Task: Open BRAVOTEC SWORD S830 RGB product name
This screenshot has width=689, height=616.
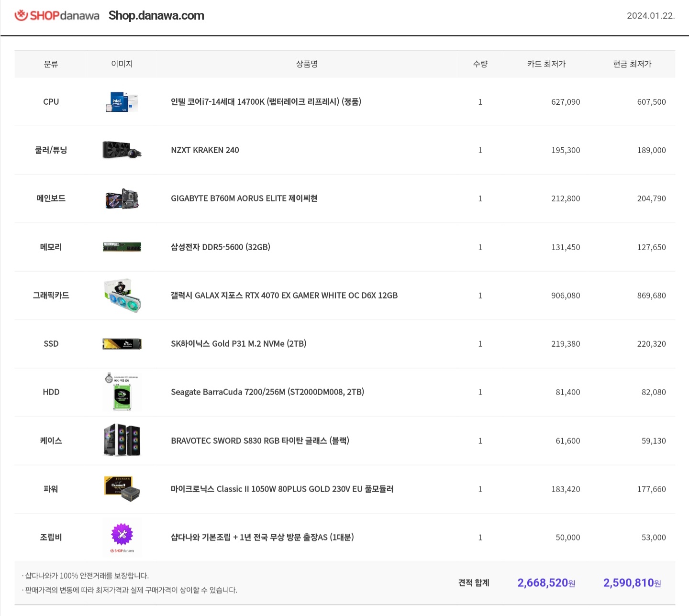Action: pos(260,440)
